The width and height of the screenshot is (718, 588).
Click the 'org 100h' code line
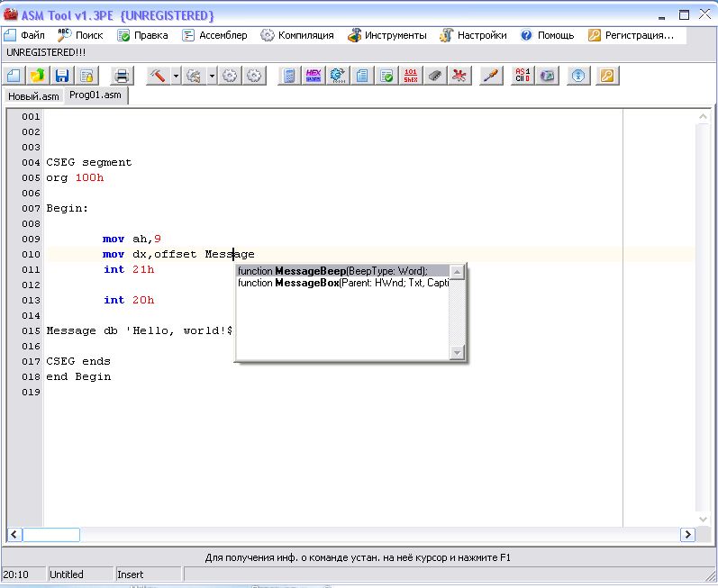tap(75, 177)
